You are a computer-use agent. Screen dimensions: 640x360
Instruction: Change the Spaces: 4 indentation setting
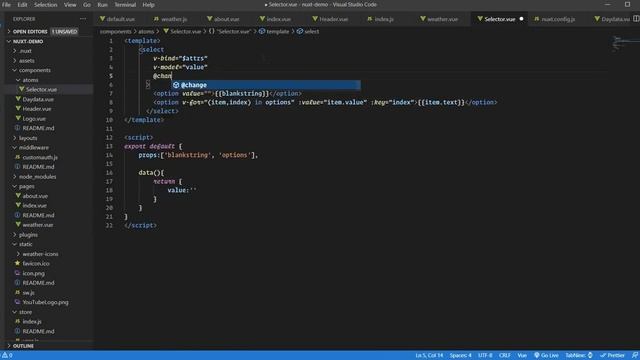click(x=460, y=355)
